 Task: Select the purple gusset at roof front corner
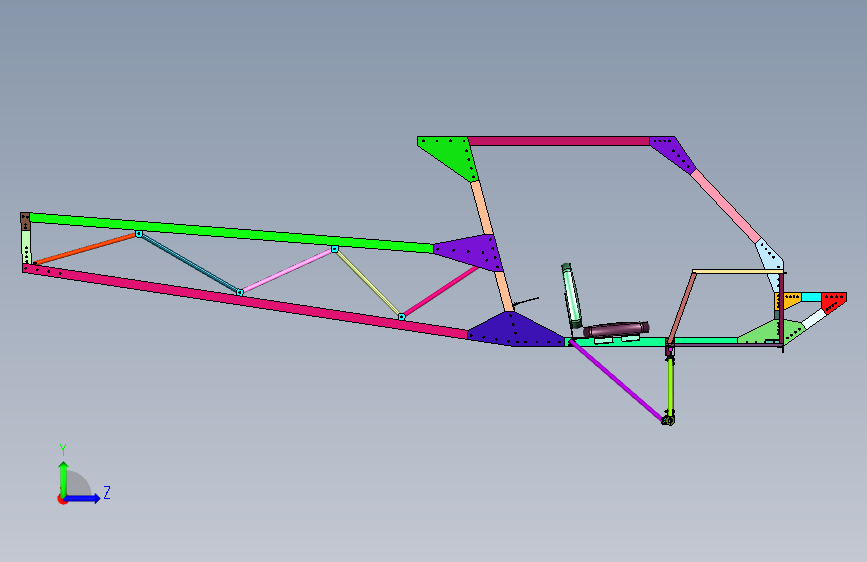pyautogui.click(x=675, y=152)
